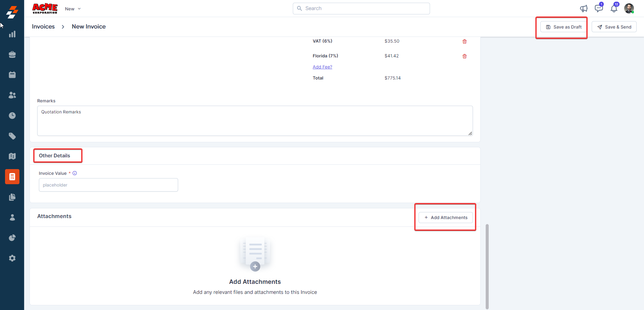
Task: Click the price tag icon in sidebar
Action: (12, 136)
